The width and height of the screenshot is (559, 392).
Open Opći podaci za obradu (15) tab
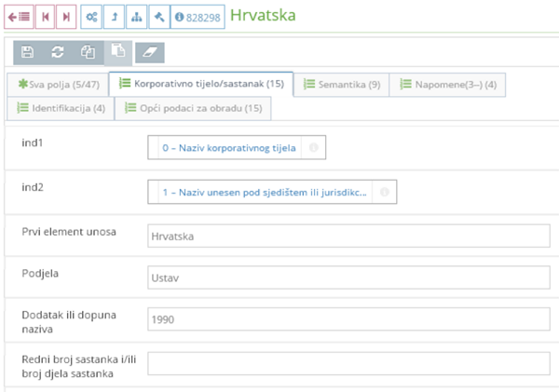(x=193, y=108)
